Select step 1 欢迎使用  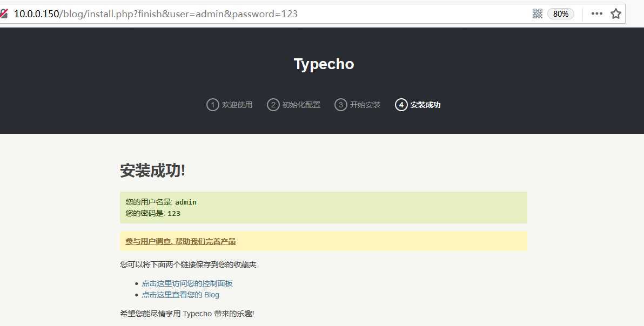coord(230,105)
